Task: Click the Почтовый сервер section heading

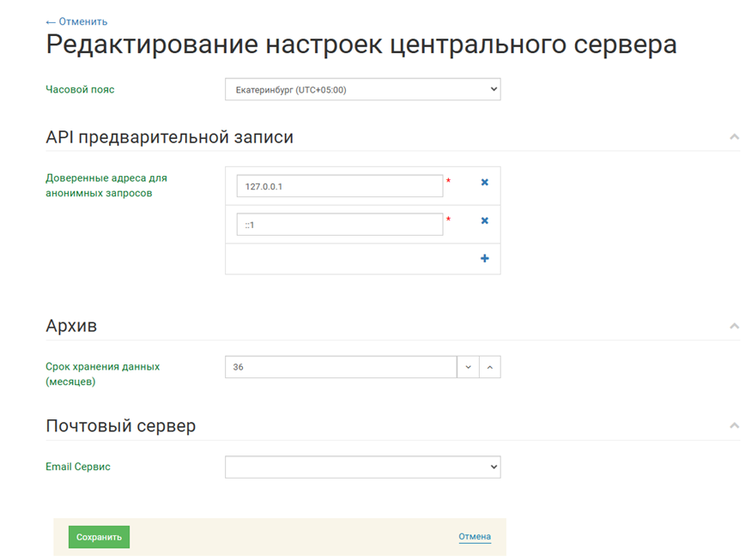Action: [120, 425]
